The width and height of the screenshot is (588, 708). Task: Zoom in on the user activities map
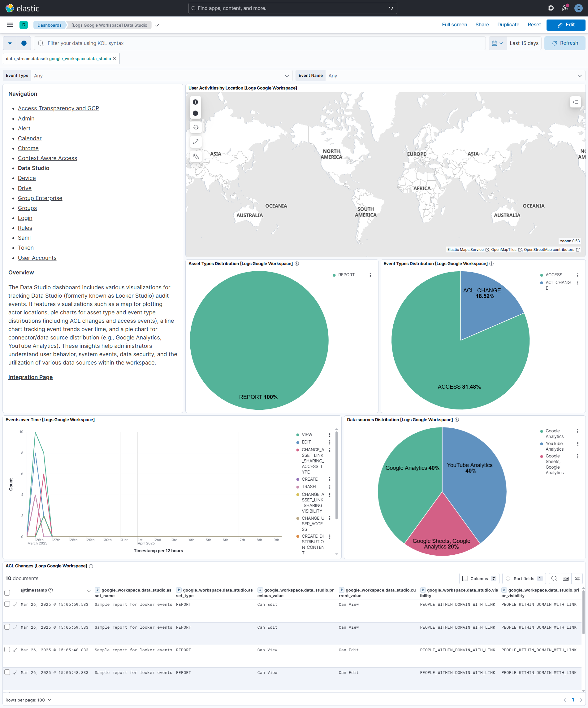click(x=196, y=102)
